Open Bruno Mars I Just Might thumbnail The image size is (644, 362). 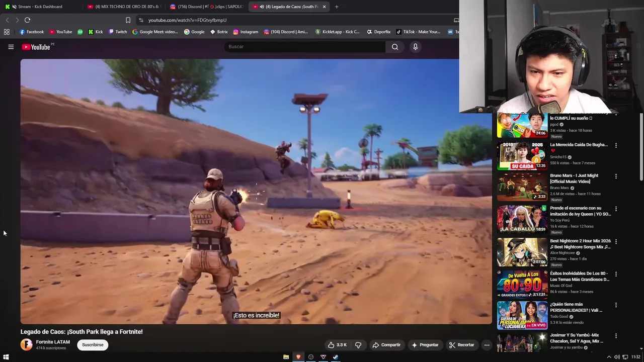pyautogui.click(x=522, y=187)
